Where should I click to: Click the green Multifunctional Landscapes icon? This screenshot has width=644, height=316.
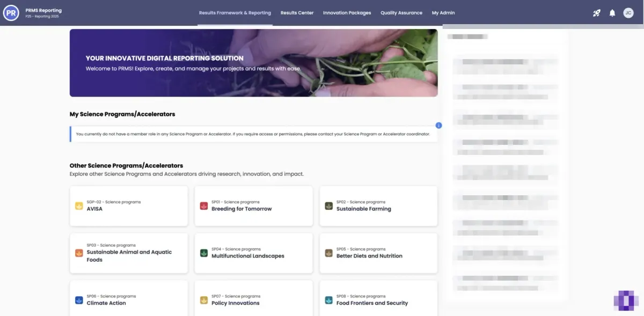(x=203, y=253)
